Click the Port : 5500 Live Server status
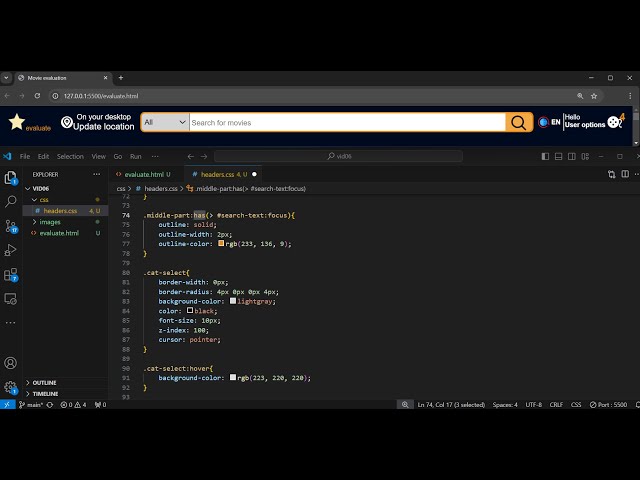The height and width of the screenshot is (480, 640). click(x=608, y=405)
